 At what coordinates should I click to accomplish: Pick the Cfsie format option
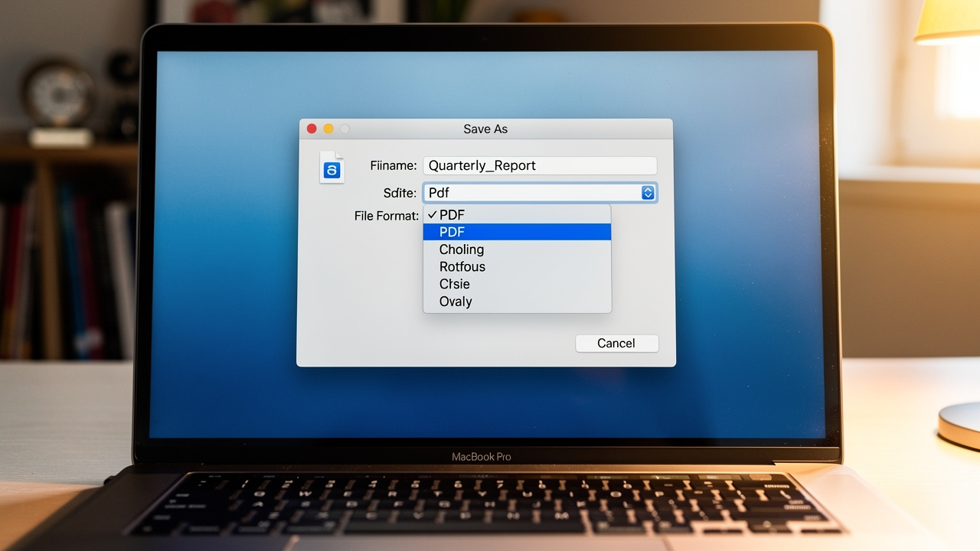(517, 284)
